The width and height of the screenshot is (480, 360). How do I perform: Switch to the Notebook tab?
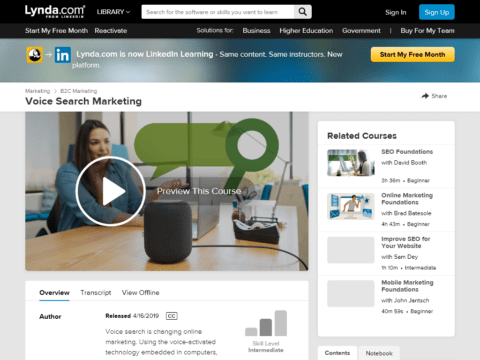(379, 353)
